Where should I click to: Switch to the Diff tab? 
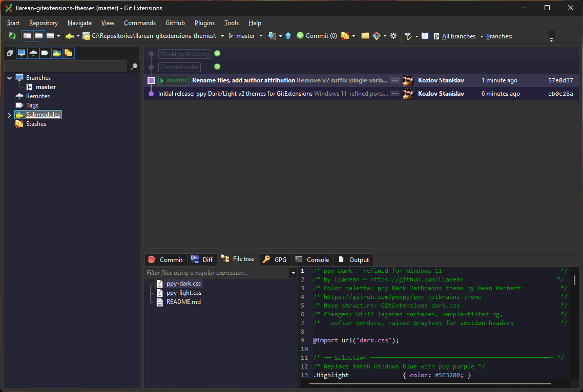coord(202,260)
